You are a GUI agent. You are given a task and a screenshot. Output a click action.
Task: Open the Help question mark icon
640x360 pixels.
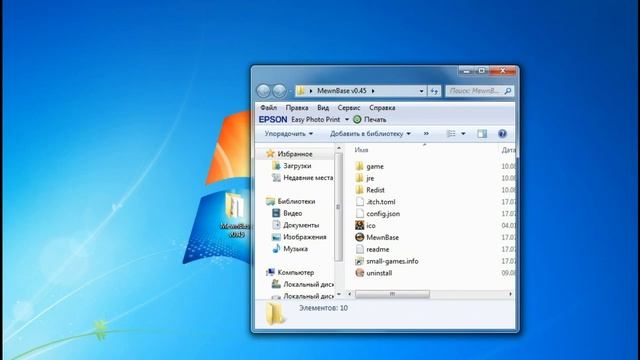[502, 133]
